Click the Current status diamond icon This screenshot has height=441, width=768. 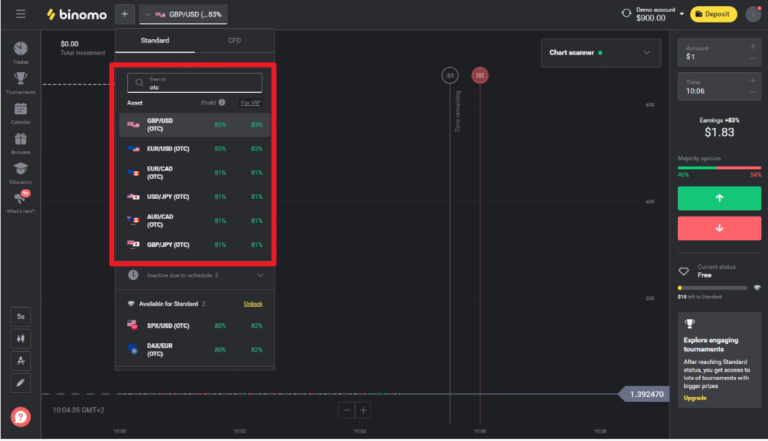(684, 271)
